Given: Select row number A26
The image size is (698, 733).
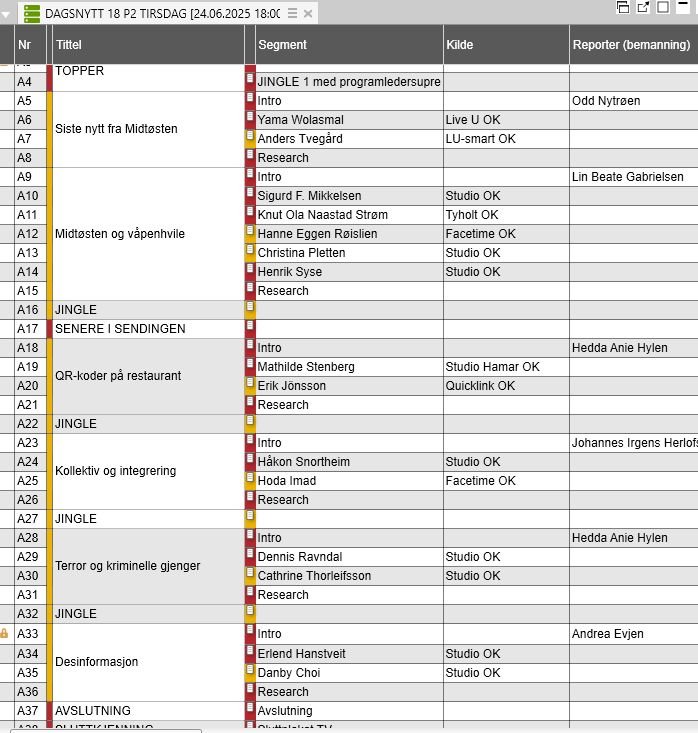Looking at the screenshot, I should [x=28, y=500].
